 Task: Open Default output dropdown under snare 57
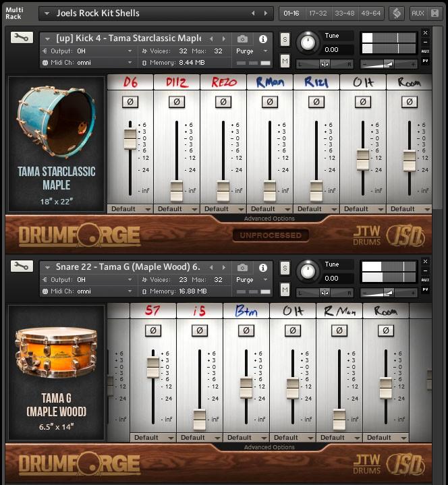pos(153,438)
